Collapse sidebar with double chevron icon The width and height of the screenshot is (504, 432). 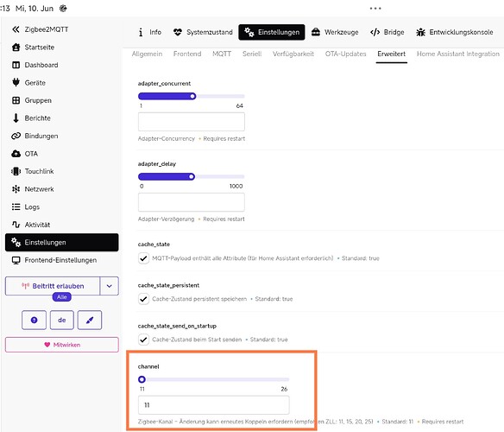pyautogui.click(x=16, y=29)
